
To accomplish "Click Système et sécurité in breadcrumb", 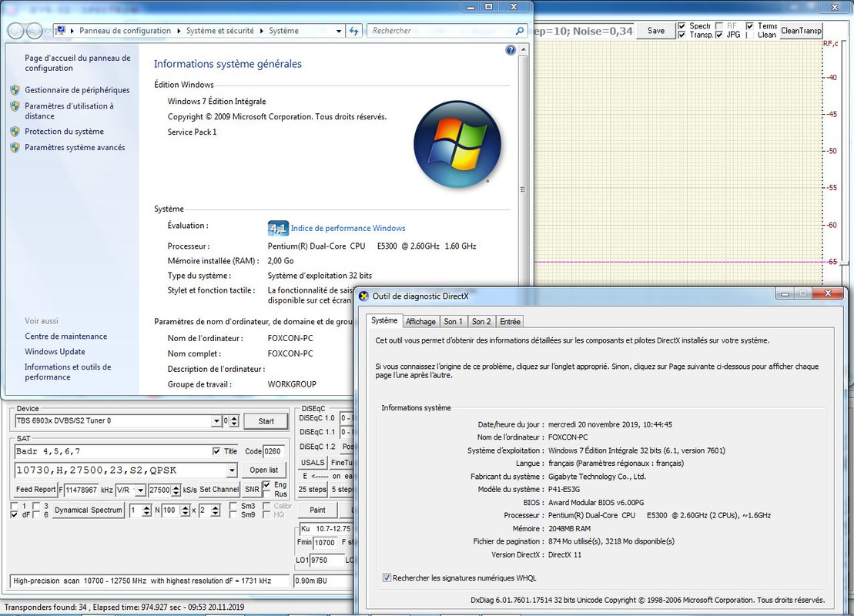I will click(220, 31).
